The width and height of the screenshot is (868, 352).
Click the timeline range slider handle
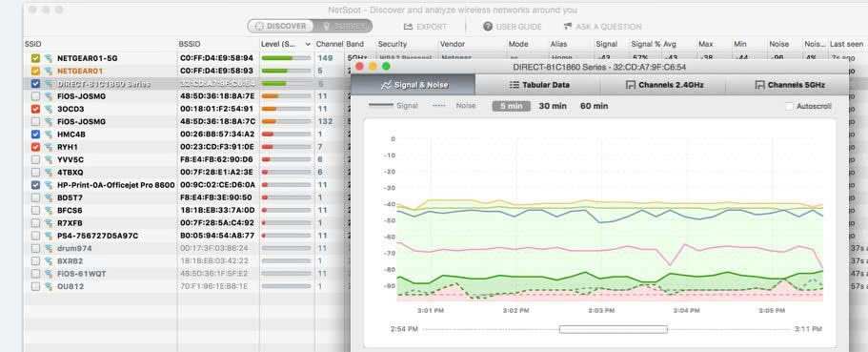click(614, 329)
